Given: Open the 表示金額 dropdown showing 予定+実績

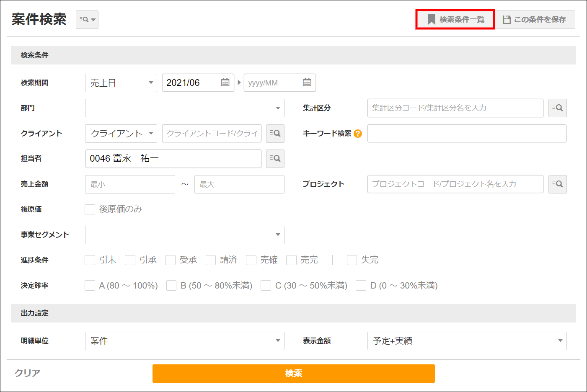Looking at the screenshot, I should coord(467,341).
